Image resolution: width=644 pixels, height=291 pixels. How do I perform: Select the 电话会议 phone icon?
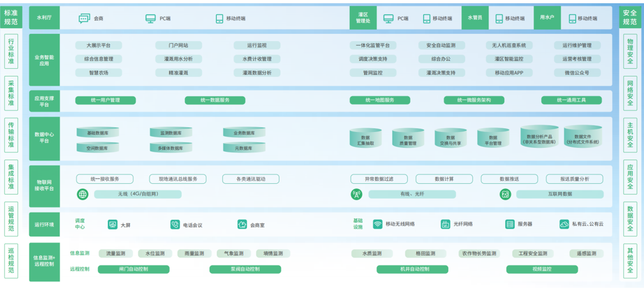click(x=175, y=225)
